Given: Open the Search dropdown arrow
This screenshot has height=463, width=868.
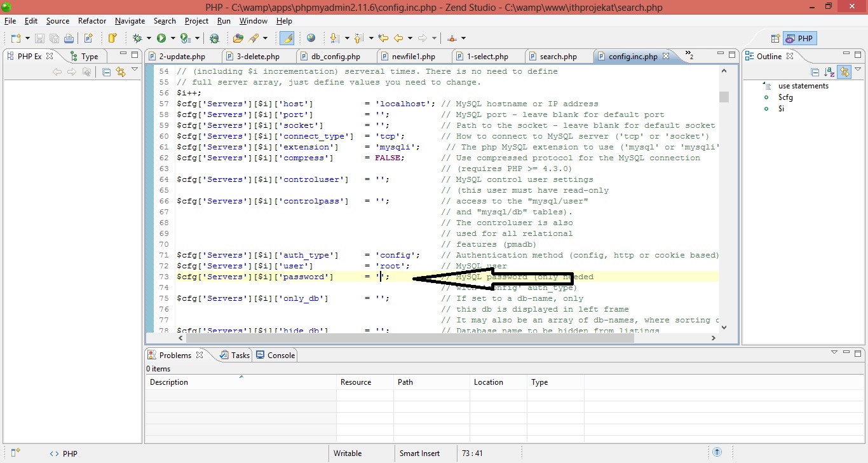Looking at the screenshot, I should click(266, 39).
